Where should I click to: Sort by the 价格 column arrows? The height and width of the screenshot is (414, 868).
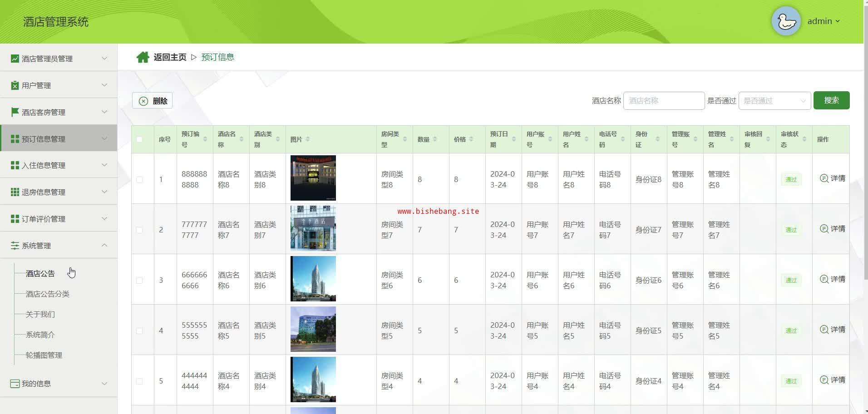pyautogui.click(x=471, y=139)
